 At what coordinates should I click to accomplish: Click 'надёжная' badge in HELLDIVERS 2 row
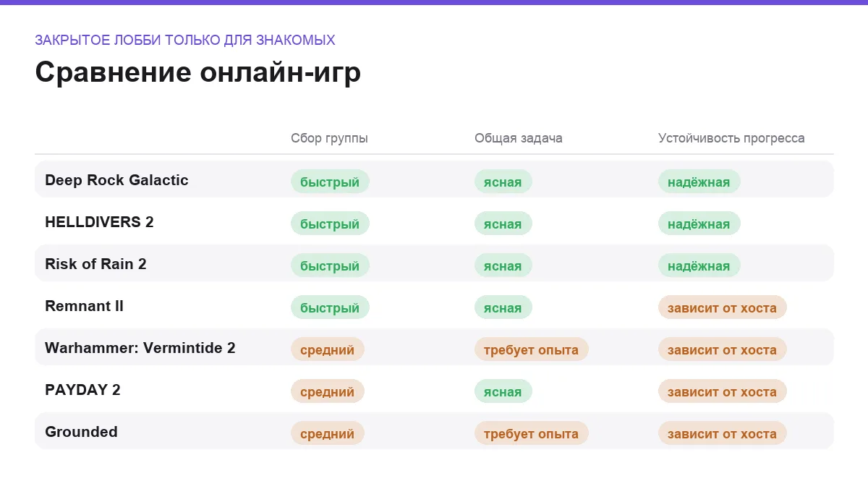point(699,224)
